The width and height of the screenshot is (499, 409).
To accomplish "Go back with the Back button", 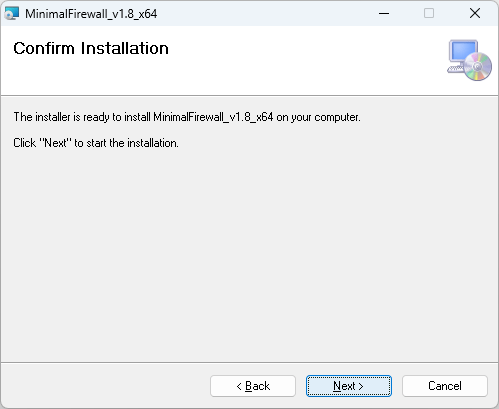I will [x=253, y=386].
